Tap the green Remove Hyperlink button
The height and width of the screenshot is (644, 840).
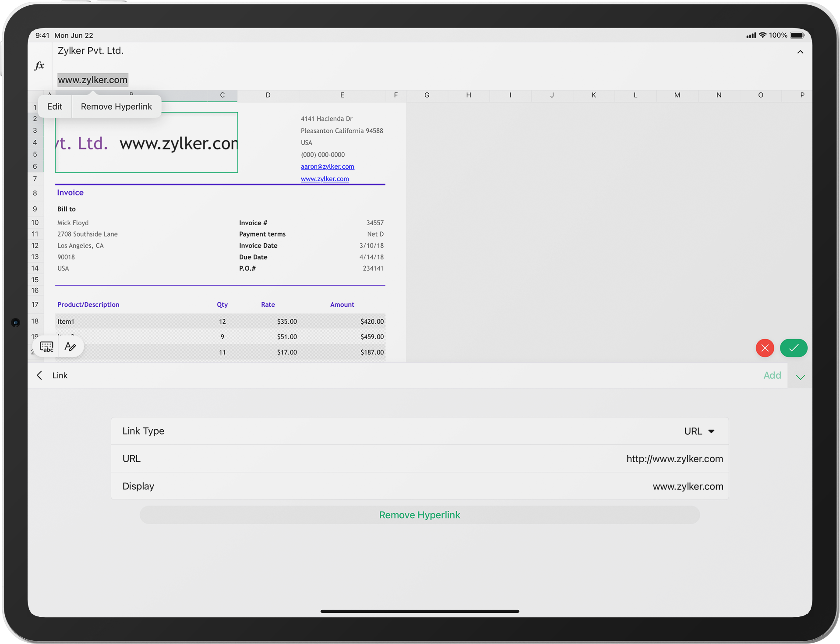pos(420,515)
